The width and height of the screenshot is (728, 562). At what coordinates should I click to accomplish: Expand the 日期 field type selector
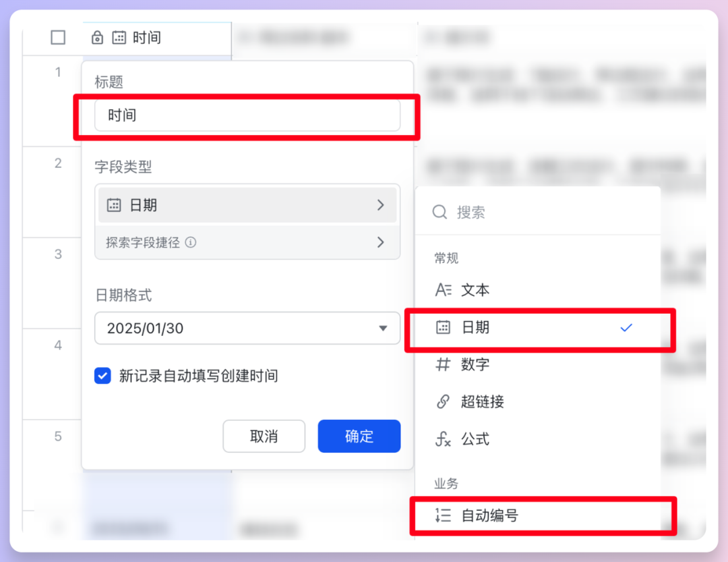click(x=247, y=205)
